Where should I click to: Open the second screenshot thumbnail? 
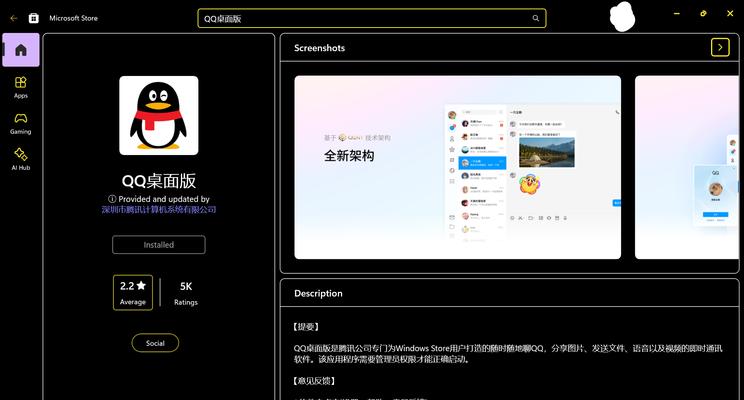coord(687,167)
